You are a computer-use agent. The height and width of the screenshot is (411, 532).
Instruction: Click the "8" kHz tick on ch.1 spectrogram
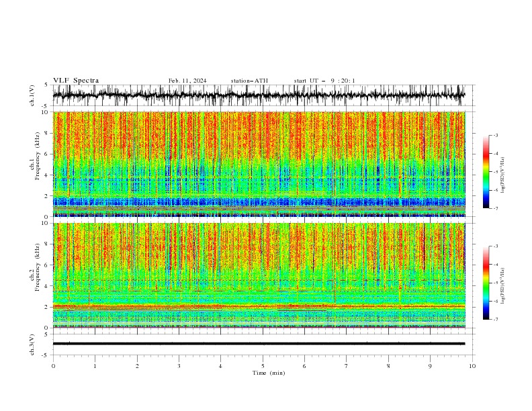coord(47,133)
